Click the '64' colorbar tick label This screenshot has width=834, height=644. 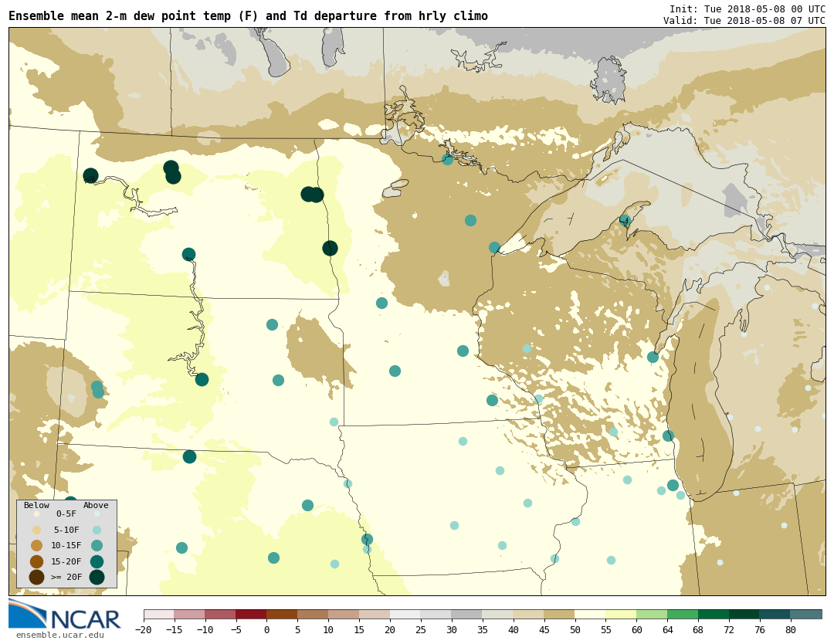coord(668,630)
